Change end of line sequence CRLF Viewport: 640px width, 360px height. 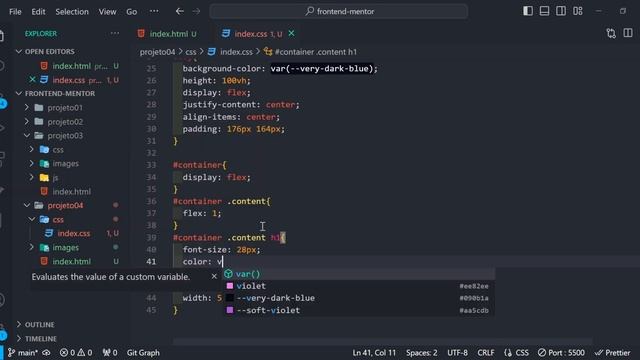point(485,353)
